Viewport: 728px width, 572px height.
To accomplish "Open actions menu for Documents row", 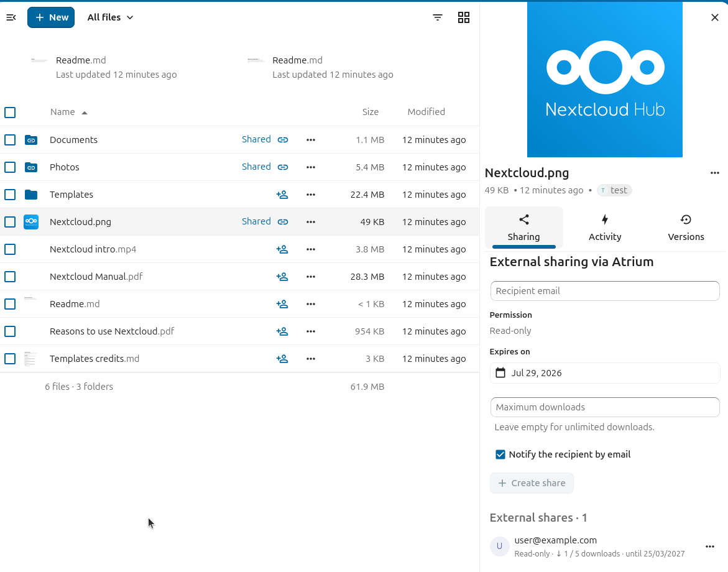I will (311, 140).
